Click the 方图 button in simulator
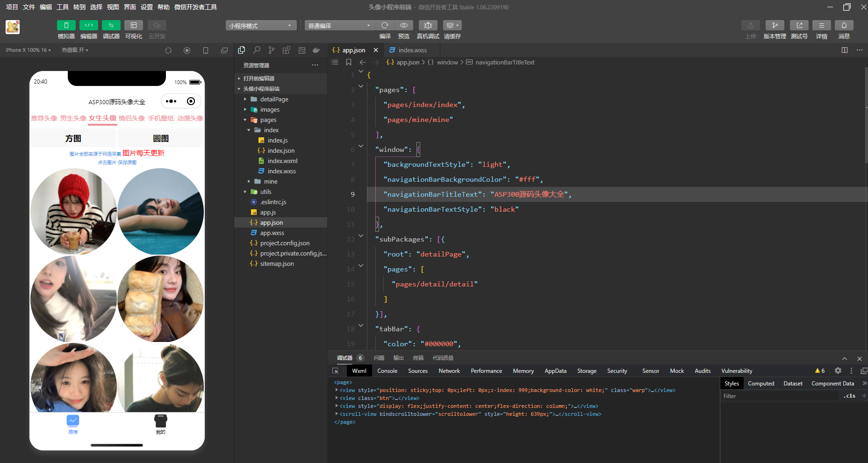 (x=73, y=138)
